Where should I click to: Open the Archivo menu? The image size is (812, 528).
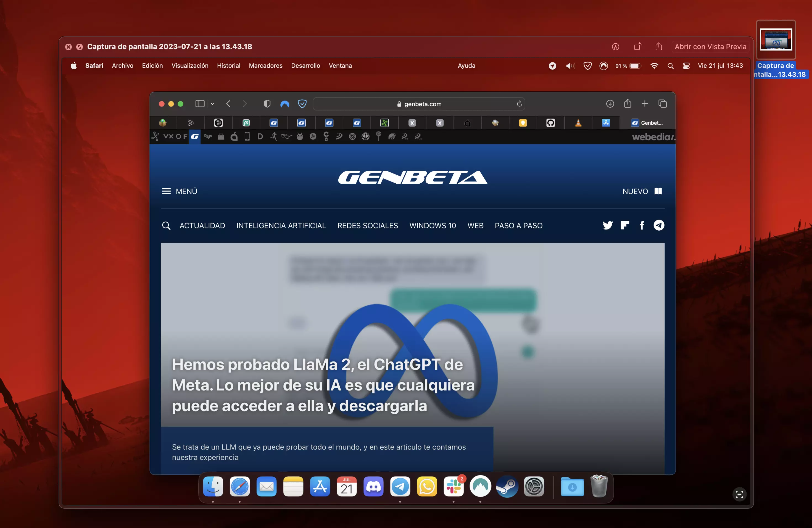122,65
